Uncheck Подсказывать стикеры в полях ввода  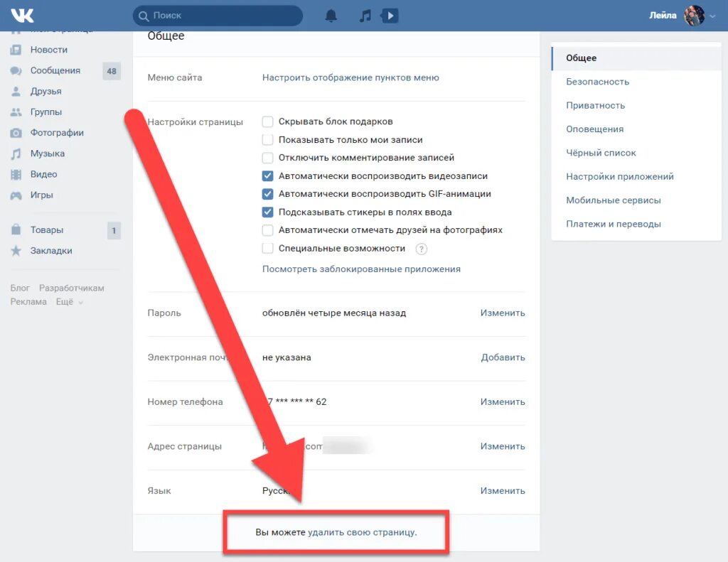pyautogui.click(x=267, y=212)
